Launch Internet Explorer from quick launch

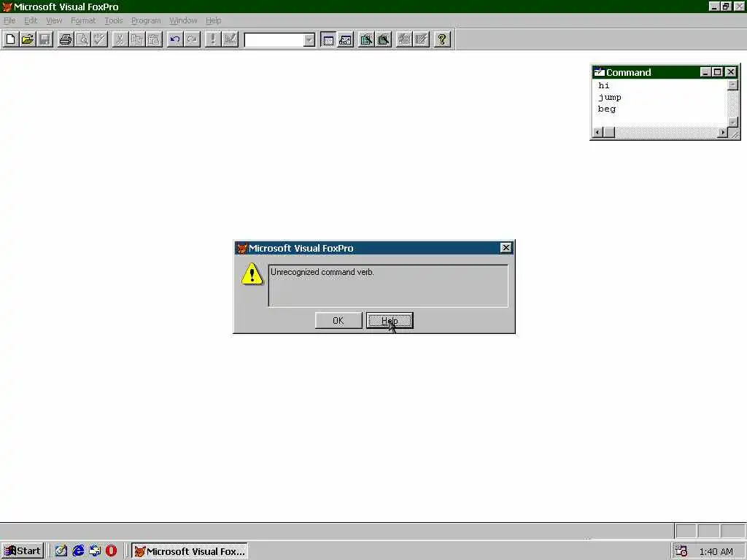[x=78, y=551]
